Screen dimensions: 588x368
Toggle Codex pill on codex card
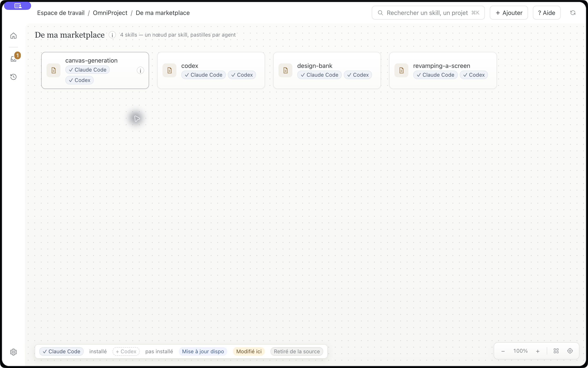(x=242, y=75)
